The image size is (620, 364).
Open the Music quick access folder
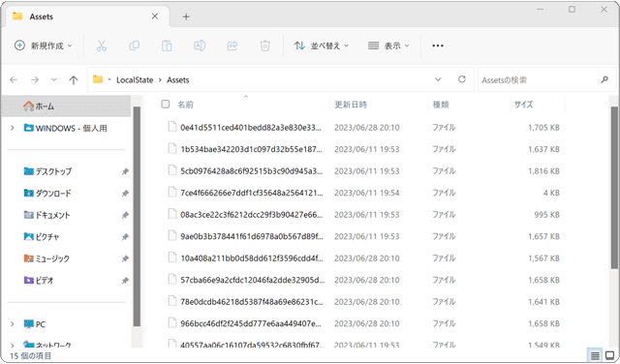click(46, 258)
